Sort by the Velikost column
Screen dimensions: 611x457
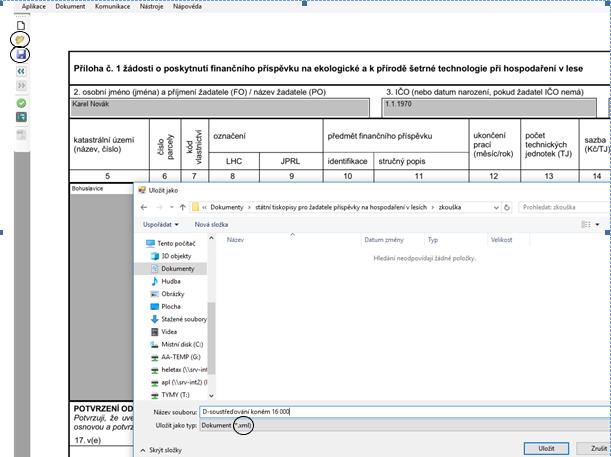(502, 240)
